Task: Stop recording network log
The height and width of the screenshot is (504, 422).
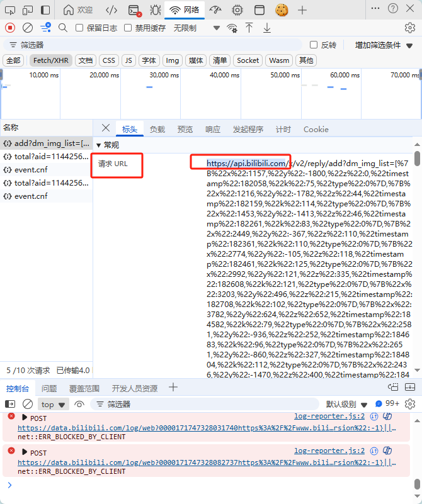Action: coord(10,28)
